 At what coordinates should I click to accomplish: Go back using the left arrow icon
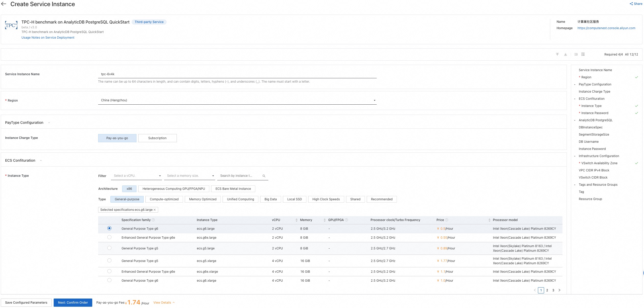click(x=4, y=4)
